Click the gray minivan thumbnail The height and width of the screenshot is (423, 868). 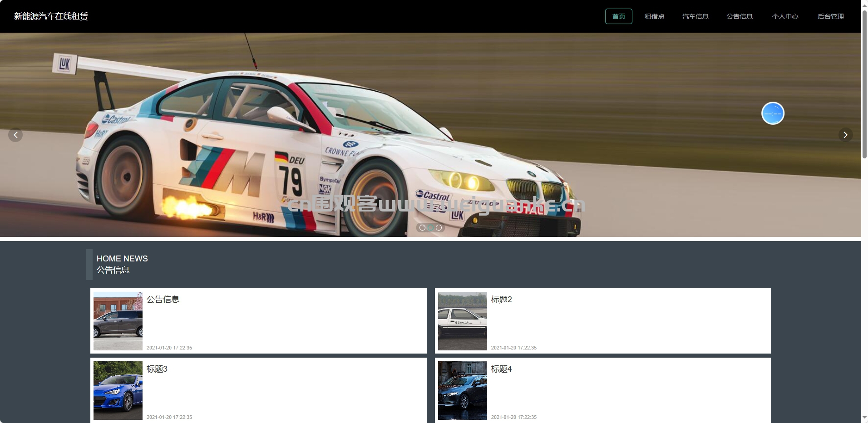[118, 321]
